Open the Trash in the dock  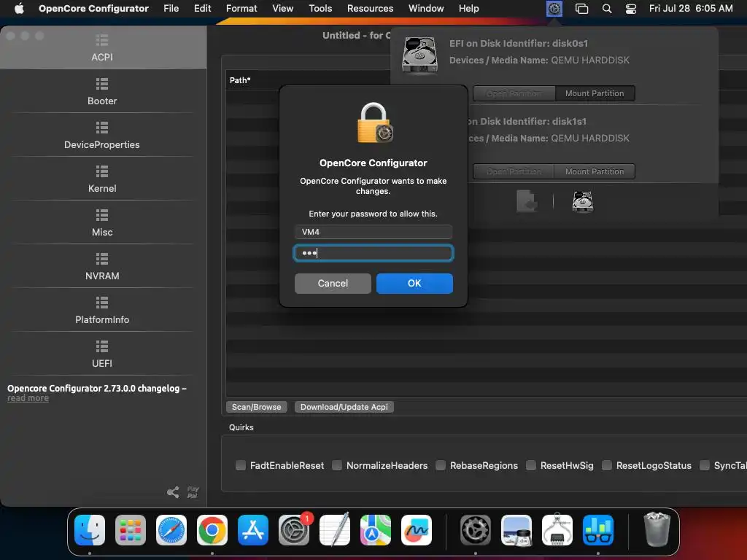(x=657, y=529)
